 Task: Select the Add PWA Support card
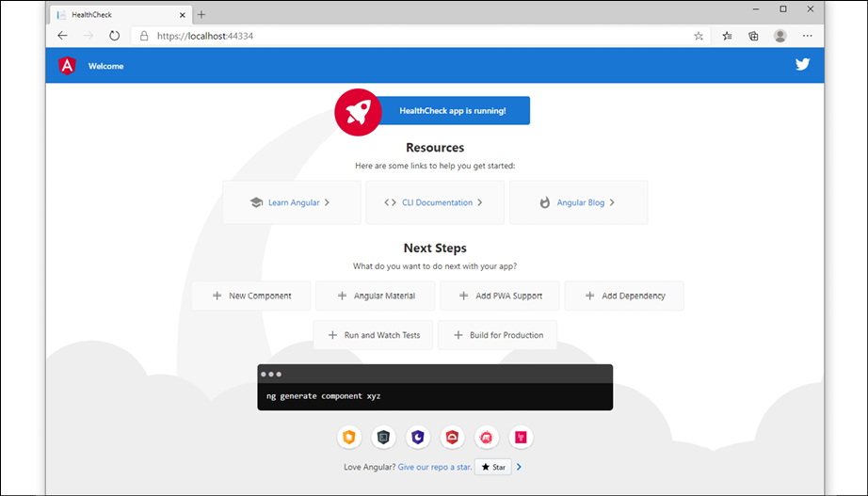[500, 296]
